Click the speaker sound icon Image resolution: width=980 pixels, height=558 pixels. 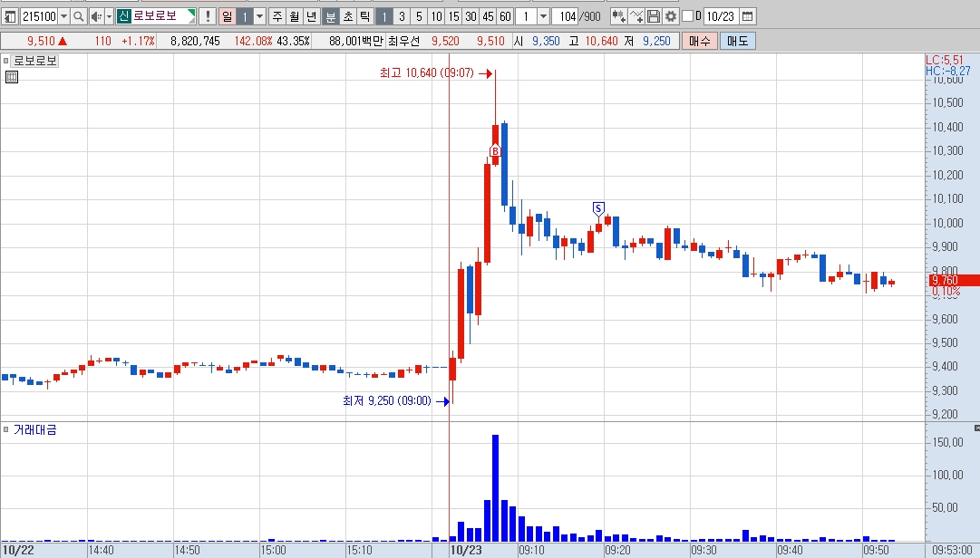pyautogui.click(x=96, y=16)
